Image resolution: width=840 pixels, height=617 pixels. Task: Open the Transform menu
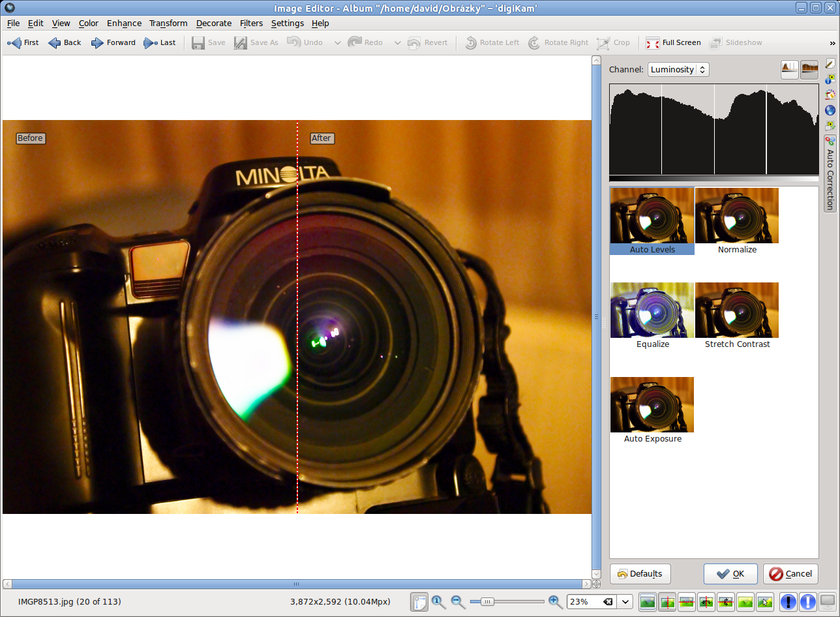pyautogui.click(x=168, y=23)
